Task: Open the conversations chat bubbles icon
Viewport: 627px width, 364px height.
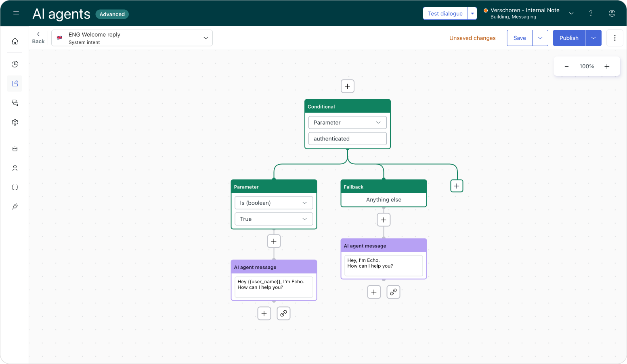Action: tap(15, 103)
